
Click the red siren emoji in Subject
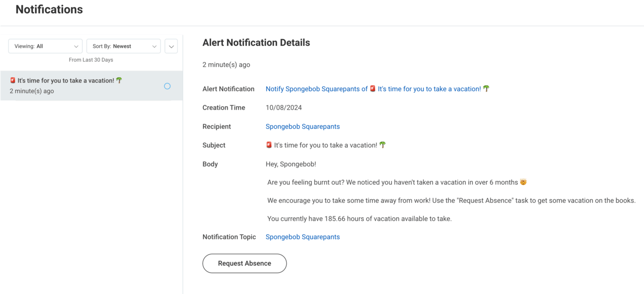click(x=269, y=145)
